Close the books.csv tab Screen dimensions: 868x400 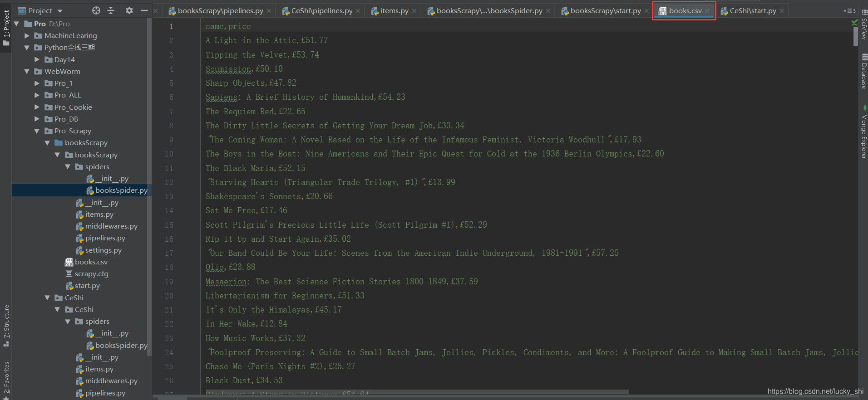707,10
